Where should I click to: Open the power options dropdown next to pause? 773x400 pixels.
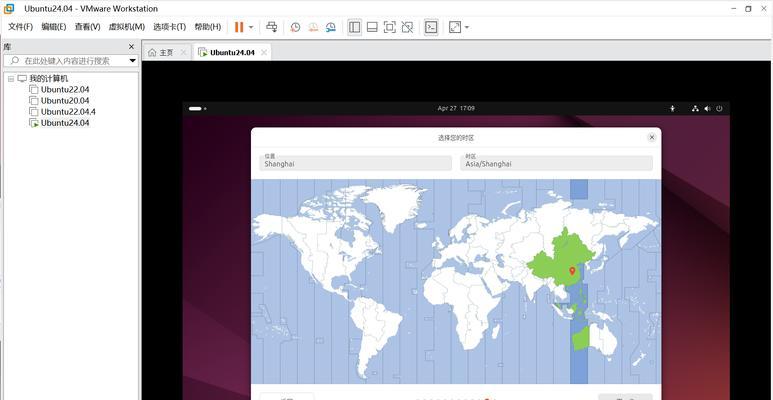click(251, 27)
